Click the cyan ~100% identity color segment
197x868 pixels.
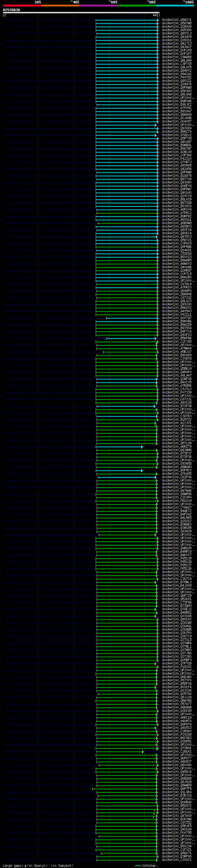click(175, 6)
